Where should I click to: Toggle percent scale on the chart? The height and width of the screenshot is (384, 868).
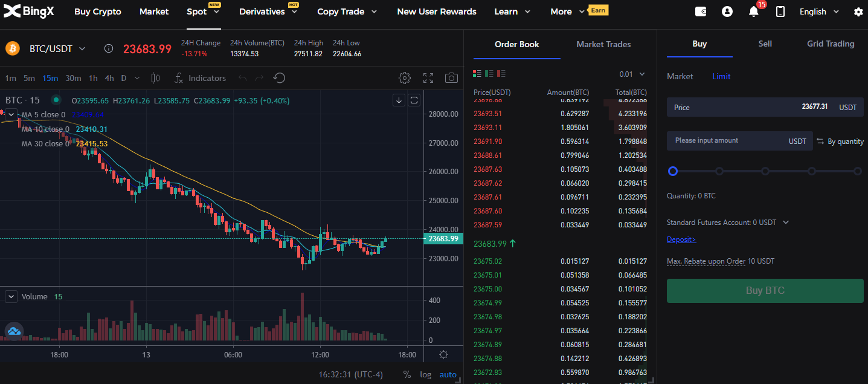(407, 374)
